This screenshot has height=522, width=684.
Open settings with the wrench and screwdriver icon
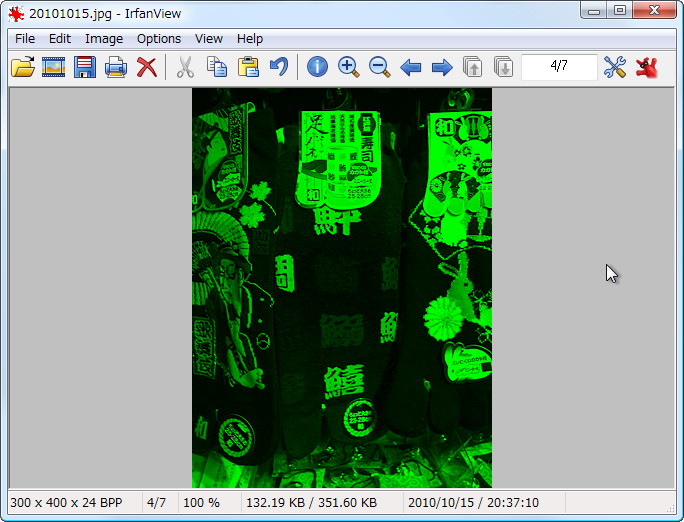coord(615,67)
